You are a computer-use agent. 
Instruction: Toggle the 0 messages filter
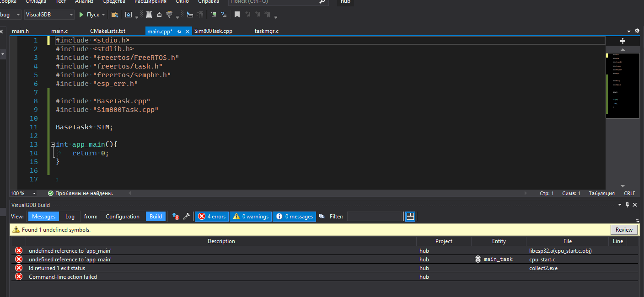[x=294, y=217]
